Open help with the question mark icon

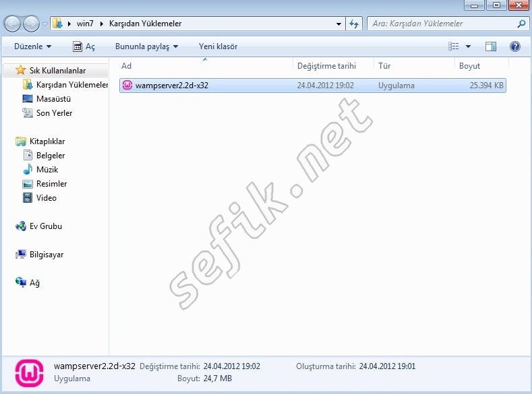pos(514,46)
